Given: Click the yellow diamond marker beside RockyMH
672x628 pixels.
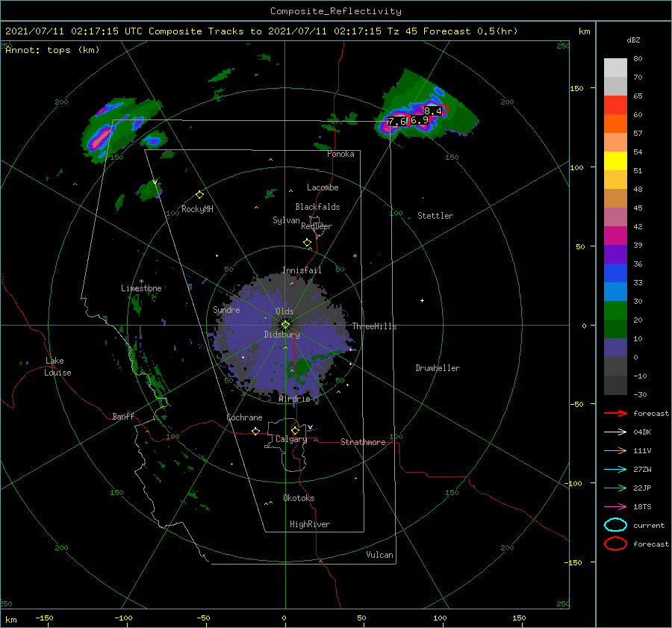Looking at the screenshot, I should click(x=199, y=195).
